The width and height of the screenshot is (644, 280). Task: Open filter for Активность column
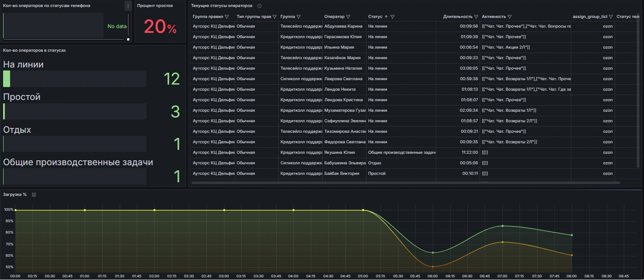pos(510,17)
